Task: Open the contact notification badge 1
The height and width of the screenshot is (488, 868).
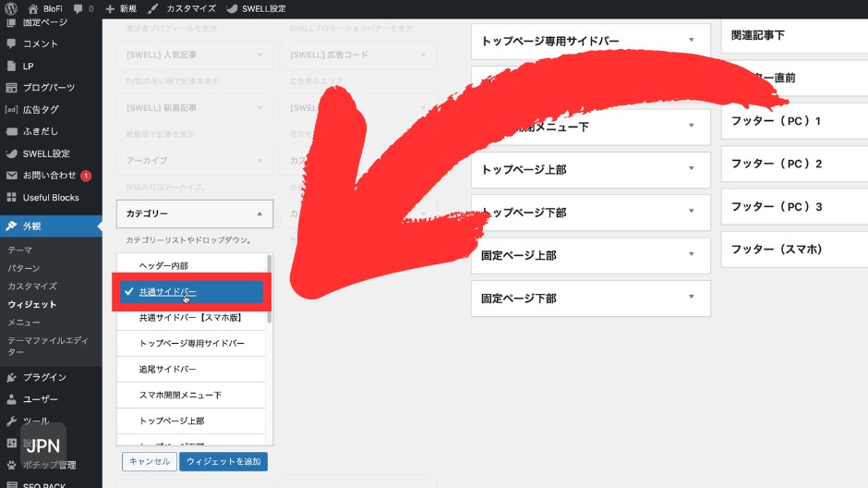Action: click(x=86, y=176)
